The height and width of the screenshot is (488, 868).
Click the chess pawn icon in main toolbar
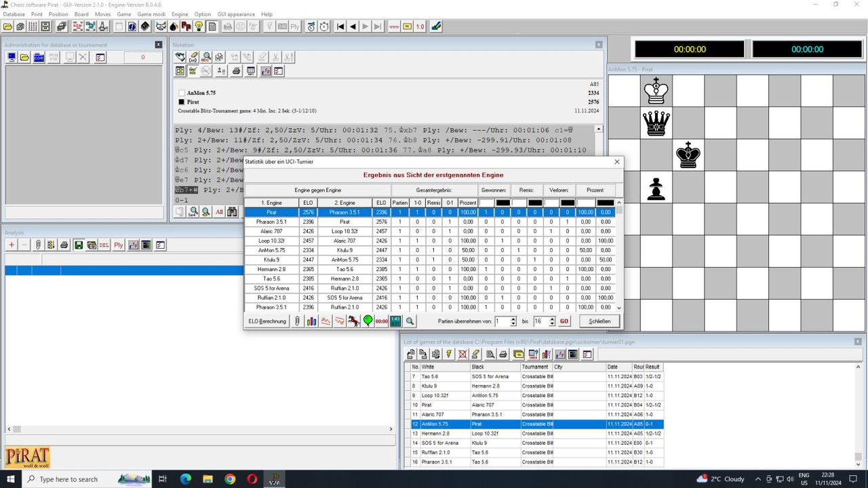pyautogui.click(x=103, y=26)
